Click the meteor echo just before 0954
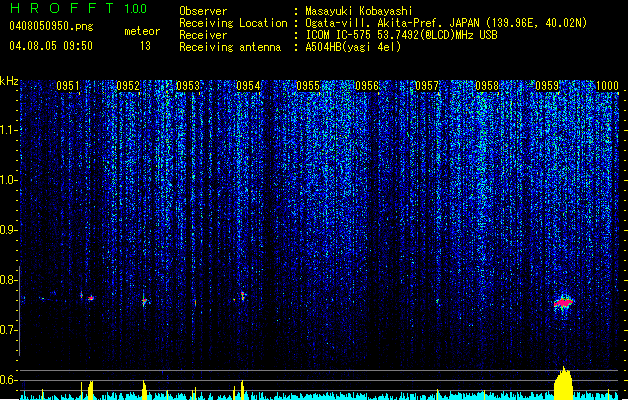Image resolution: width=629 pixels, height=400 pixels. 242,296
